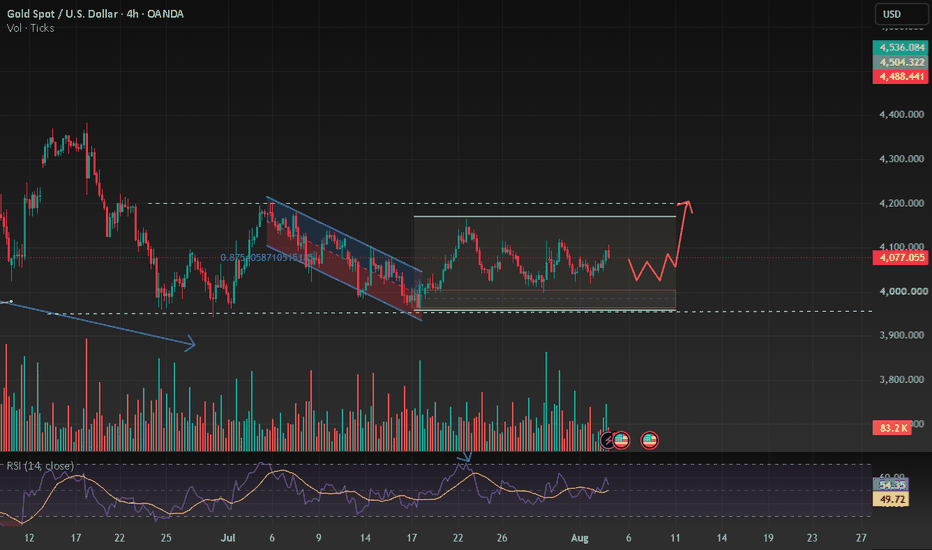Image resolution: width=932 pixels, height=550 pixels.
Task: Click the 83.2 K volume label
Action: point(892,428)
